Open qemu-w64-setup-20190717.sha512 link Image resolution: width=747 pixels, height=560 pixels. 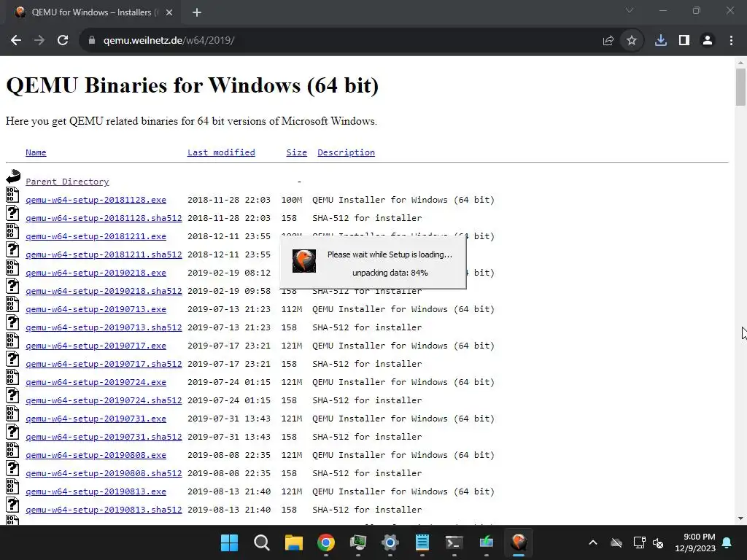point(104,364)
